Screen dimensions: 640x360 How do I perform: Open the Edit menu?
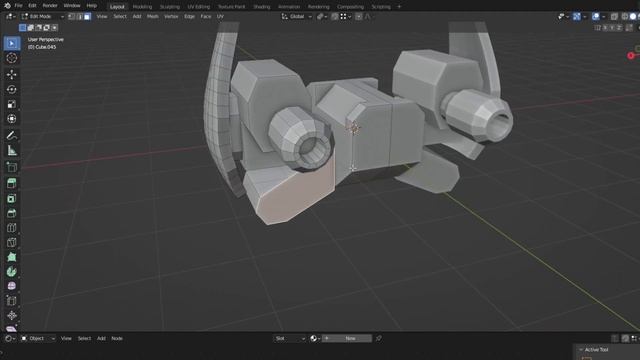point(32,6)
